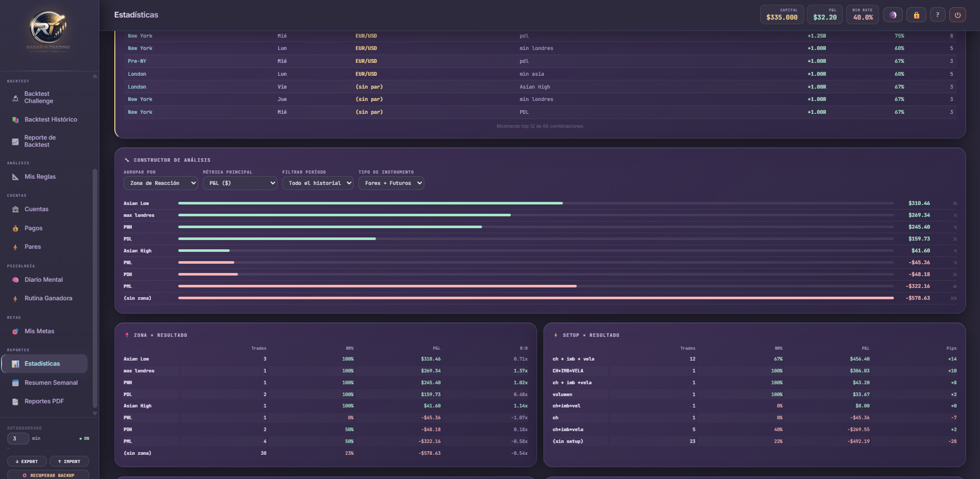980x479 pixels.
Task: Click the Pre-NY session cell
Action: (137, 61)
